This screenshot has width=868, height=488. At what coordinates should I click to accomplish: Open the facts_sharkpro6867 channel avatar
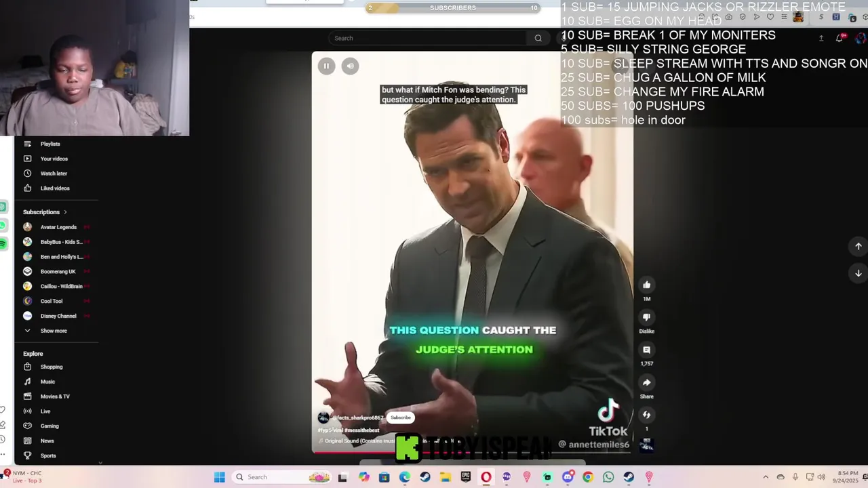[x=323, y=418]
